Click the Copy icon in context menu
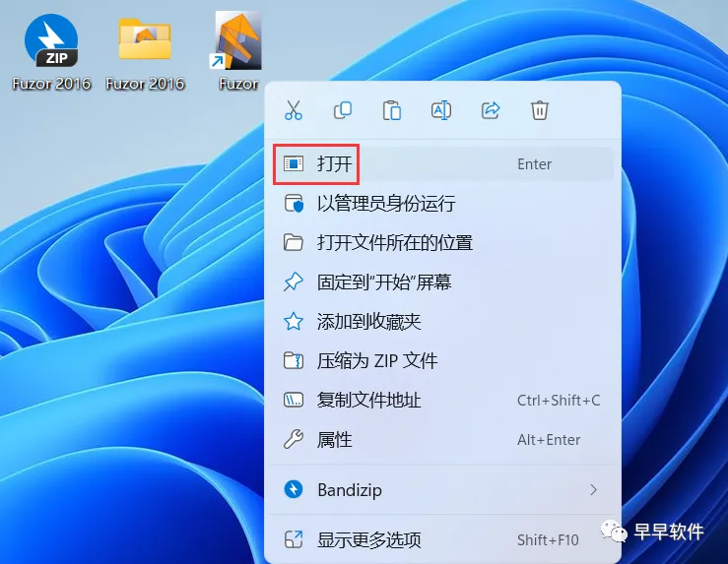 click(343, 110)
